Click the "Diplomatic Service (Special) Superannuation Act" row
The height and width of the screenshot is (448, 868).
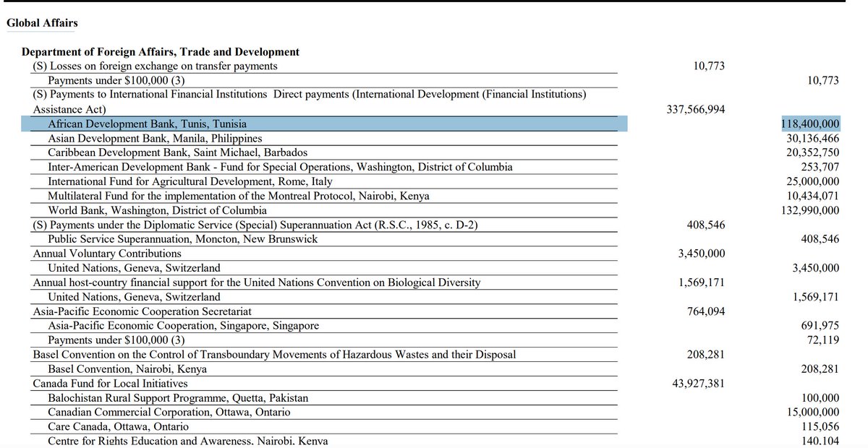pyautogui.click(x=255, y=225)
